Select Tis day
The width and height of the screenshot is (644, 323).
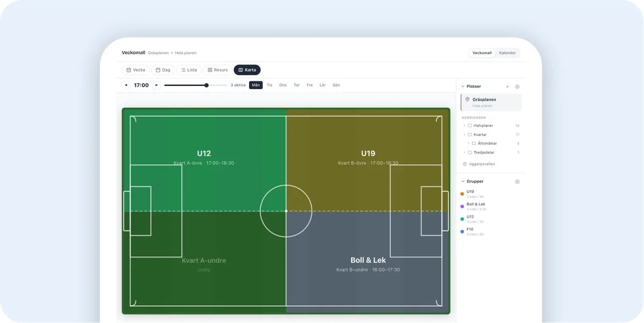click(269, 85)
